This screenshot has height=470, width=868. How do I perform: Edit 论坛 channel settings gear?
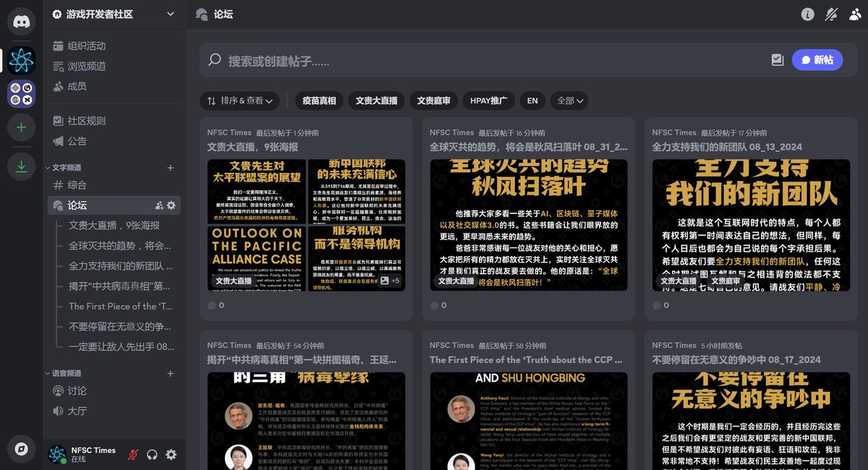(x=171, y=205)
